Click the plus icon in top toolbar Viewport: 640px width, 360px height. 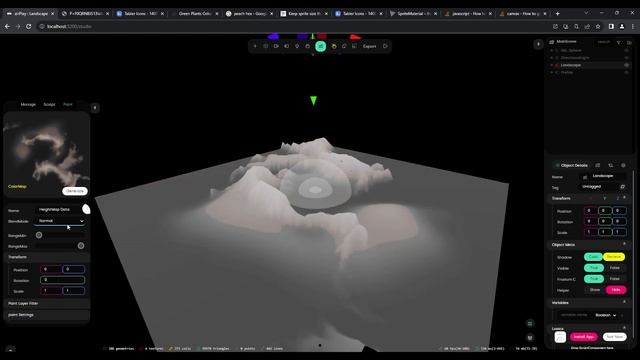(x=255, y=46)
